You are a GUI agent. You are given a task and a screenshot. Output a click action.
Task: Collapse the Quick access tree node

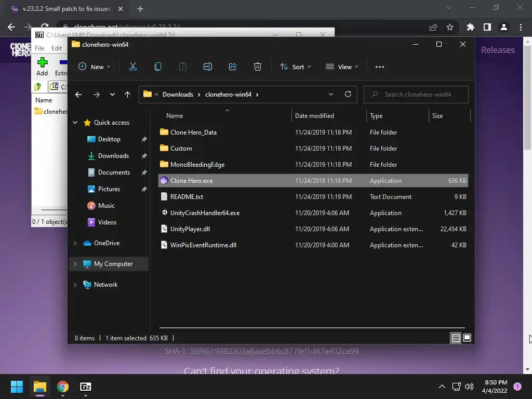(75, 123)
